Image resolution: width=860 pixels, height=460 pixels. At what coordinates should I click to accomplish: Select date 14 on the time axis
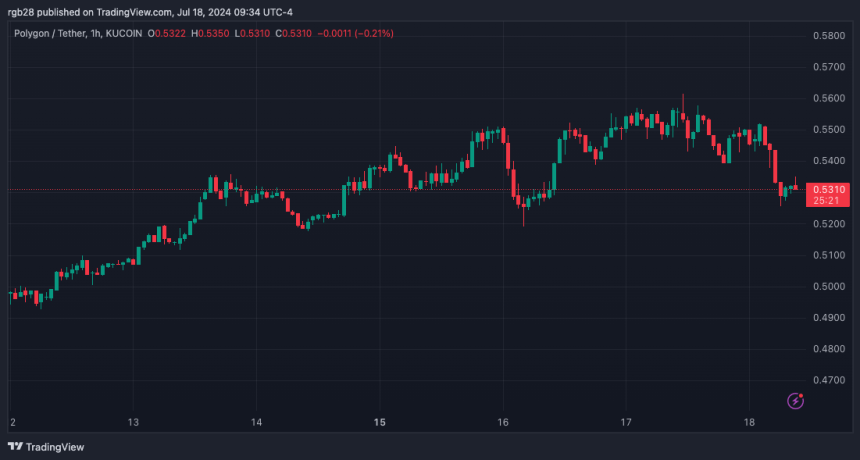tap(256, 422)
